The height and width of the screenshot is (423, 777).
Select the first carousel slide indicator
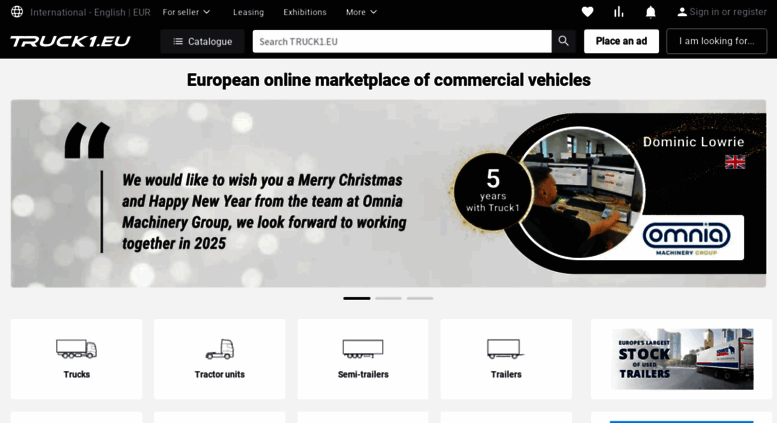point(357,298)
